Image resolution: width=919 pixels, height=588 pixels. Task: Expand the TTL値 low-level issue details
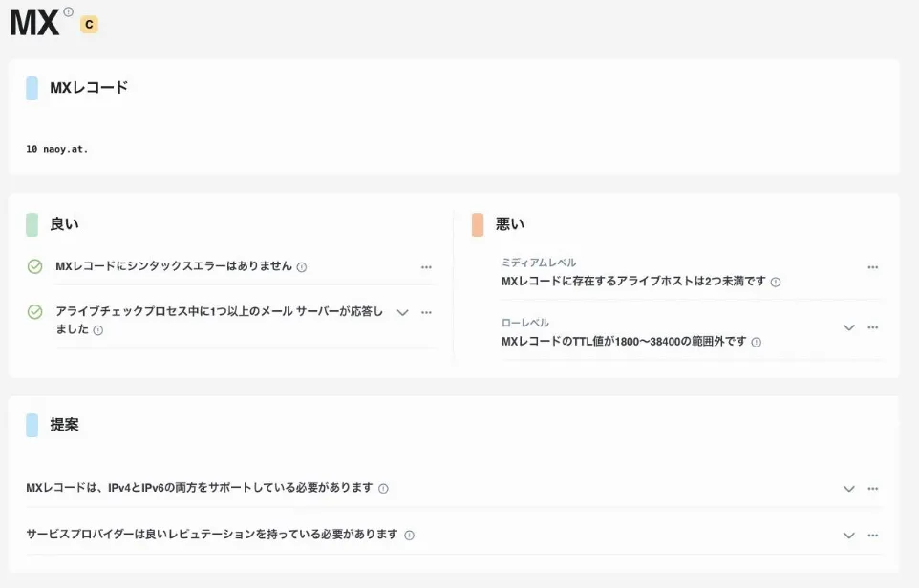[848, 327]
